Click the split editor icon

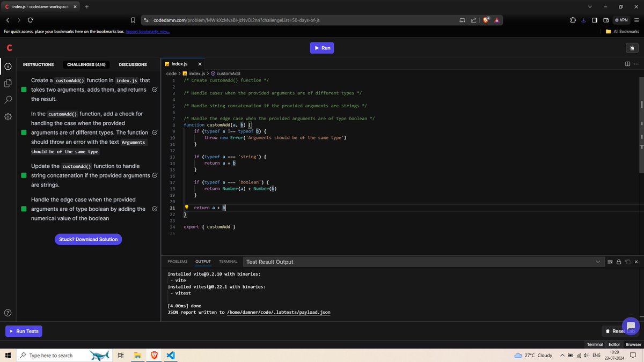click(x=628, y=64)
